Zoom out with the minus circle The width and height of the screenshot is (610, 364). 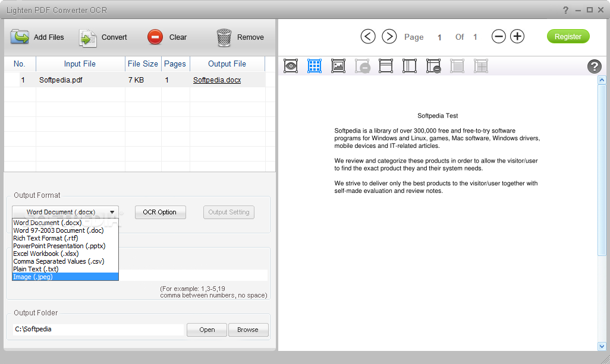pyautogui.click(x=498, y=36)
